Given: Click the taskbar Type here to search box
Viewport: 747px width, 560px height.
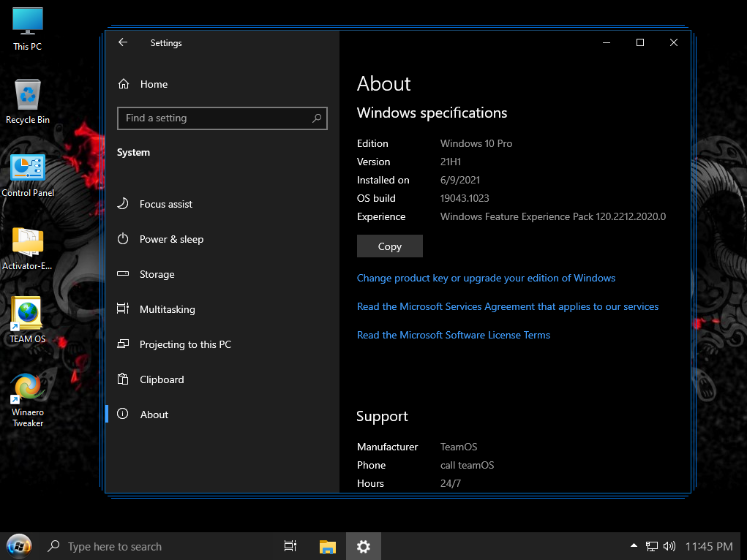Looking at the screenshot, I should [156, 546].
